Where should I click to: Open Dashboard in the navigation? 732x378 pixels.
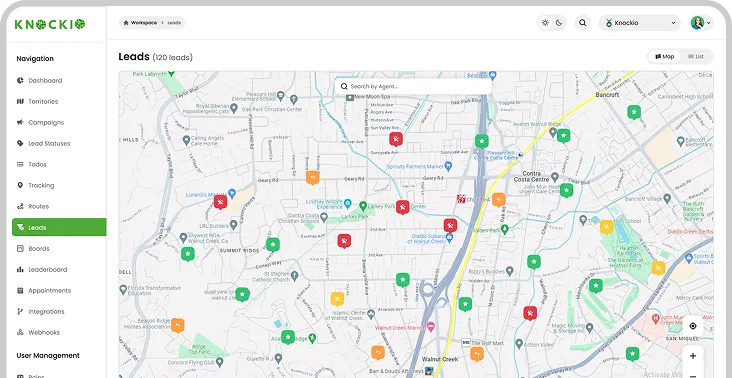[x=45, y=80]
